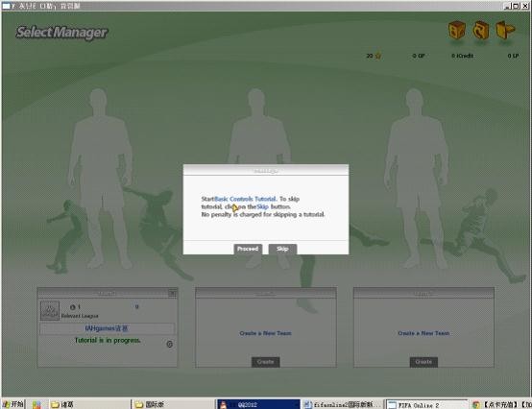Click Create a New Team in right slot

423,333
